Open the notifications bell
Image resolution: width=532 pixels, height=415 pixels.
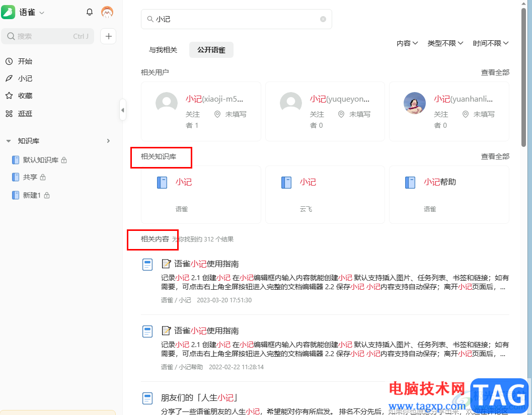[89, 12]
